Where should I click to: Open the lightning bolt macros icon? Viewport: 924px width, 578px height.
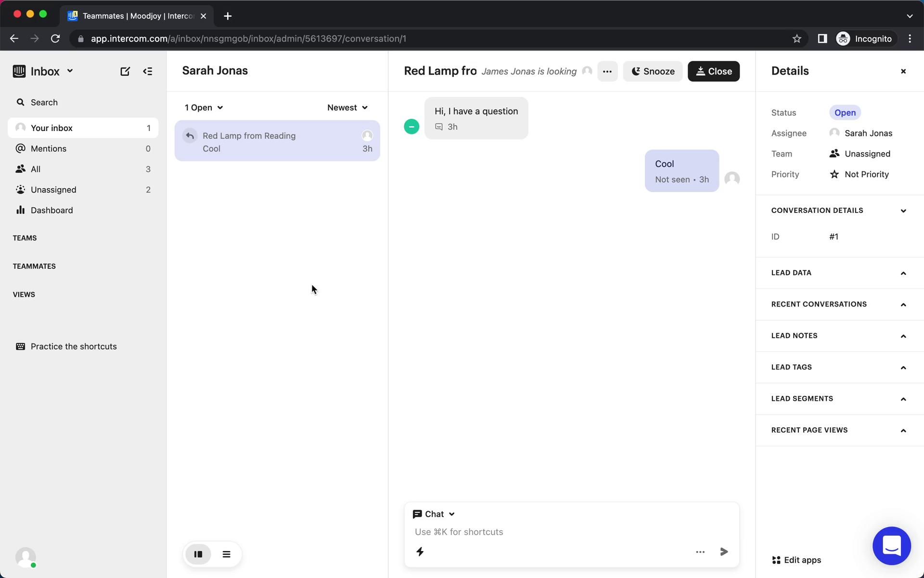pyautogui.click(x=420, y=552)
